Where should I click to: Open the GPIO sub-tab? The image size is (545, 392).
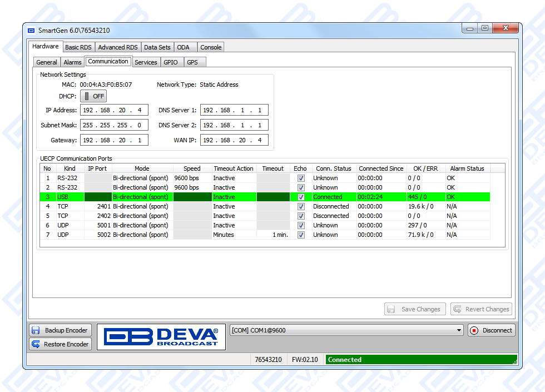point(171,62)
